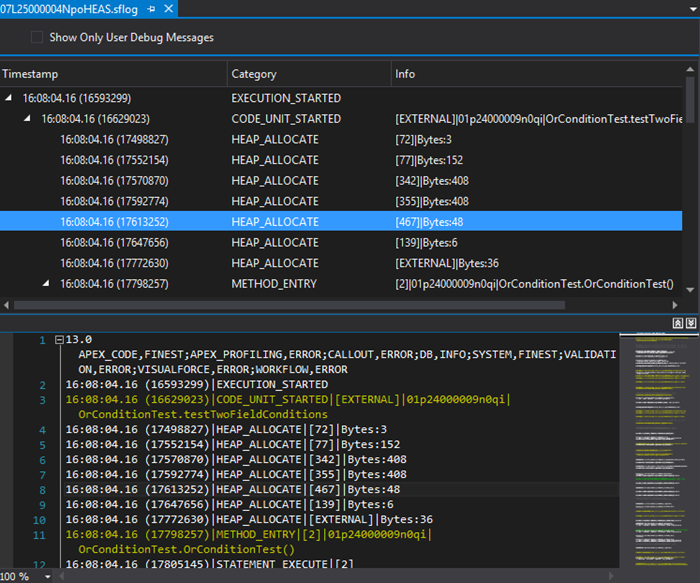Open the document tab list dropdown arrow
This screenshot has width=700, height=583.
(x=692, y=9)
